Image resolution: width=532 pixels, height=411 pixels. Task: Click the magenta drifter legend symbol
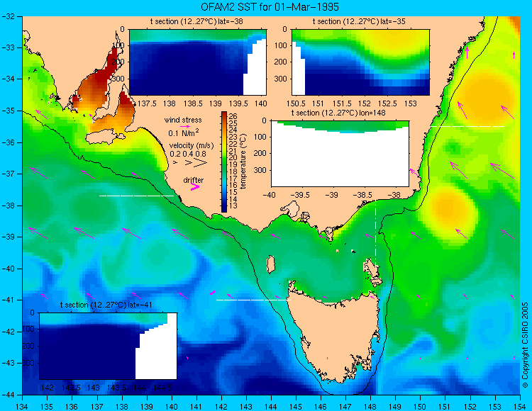click(x=195, y=186)
